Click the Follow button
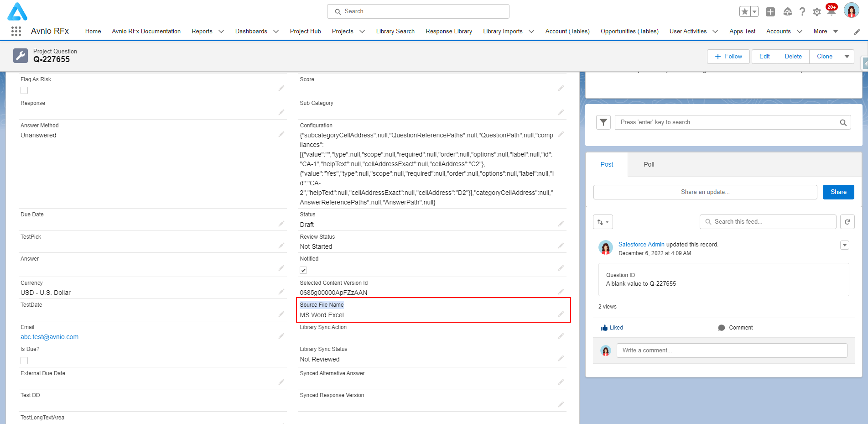Image resolution: width=868 pixels, height=424 pixels. tap(728, 57)
